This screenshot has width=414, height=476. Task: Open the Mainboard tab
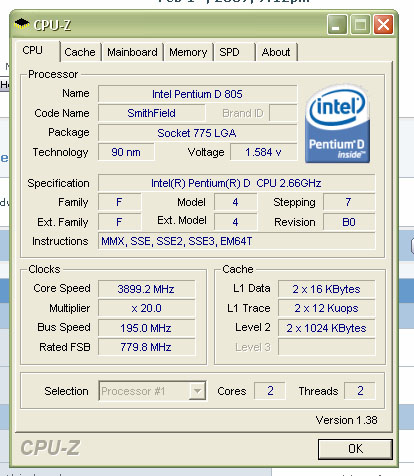(132, 52)
